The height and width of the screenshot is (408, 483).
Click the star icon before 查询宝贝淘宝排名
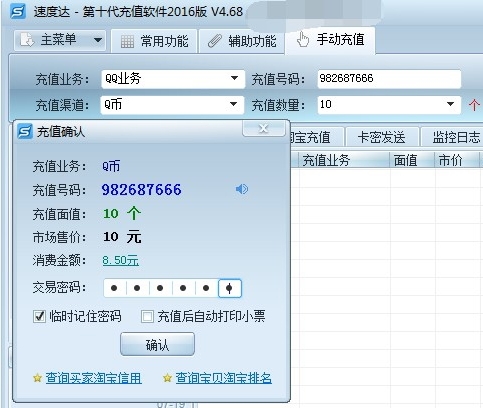pyautogui.click(x=167, y=378)
